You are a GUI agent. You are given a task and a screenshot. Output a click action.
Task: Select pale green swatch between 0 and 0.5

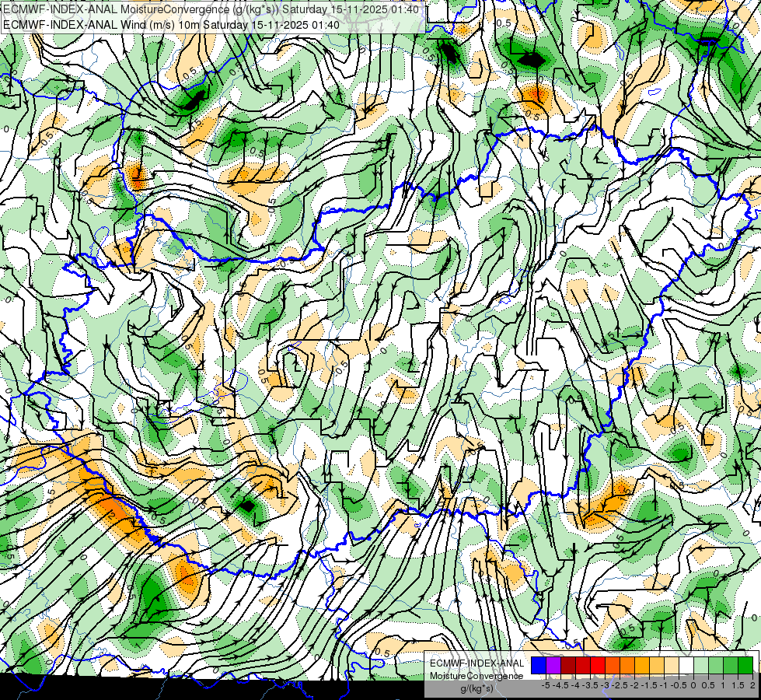(x=701, y=665)
